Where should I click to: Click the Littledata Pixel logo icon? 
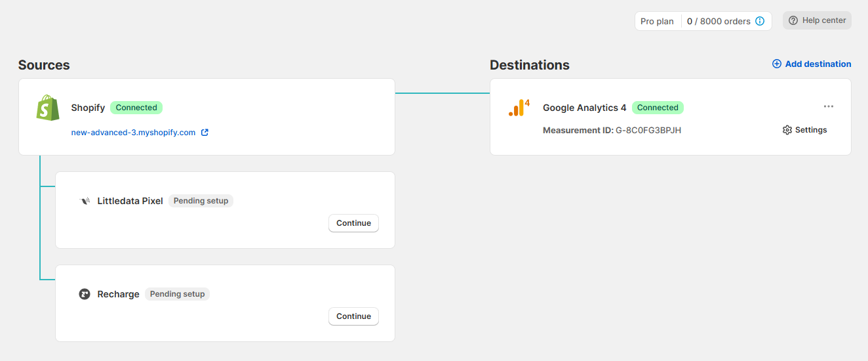pyautogui.click(x=85, y=201)
